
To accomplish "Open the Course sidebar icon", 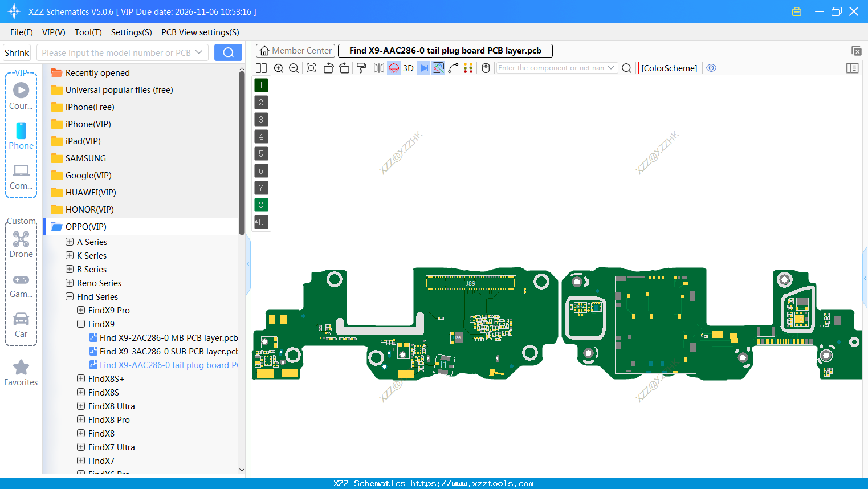I will pos(21,96).
